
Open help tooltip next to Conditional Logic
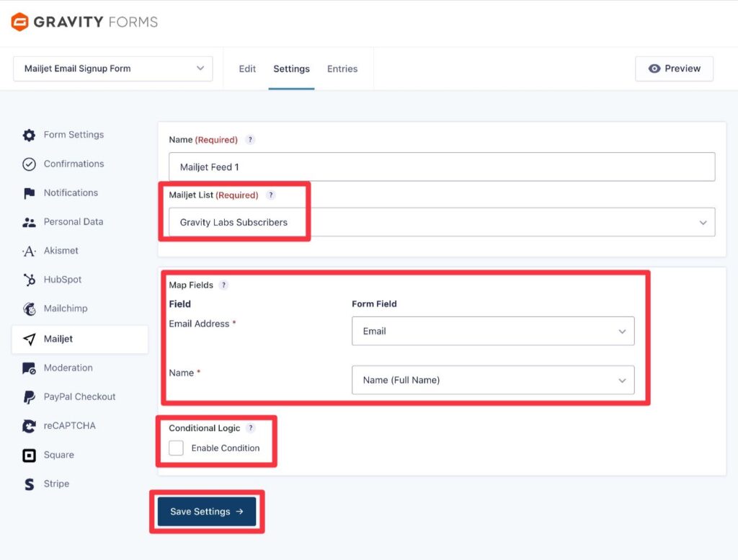click(250, 428)
